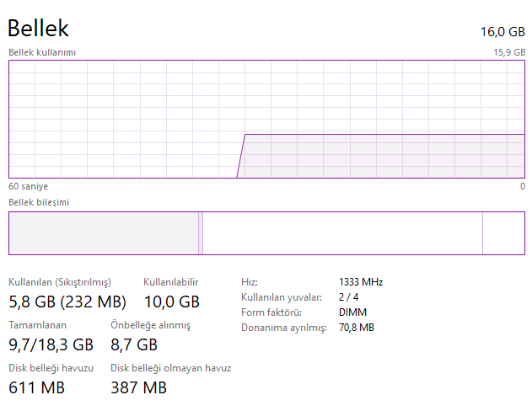The image size is (532, 411).
Task: Select the 5,8 GB (232 MB) used value
Action: click(x=67, y=302)
